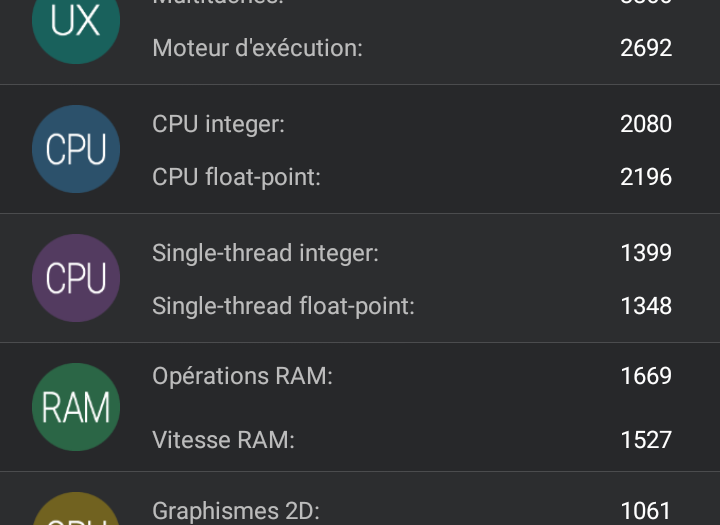Select the CPU float-point row label
The width and height of the screenshot is (720, 525).
click(x=236, y=177)
